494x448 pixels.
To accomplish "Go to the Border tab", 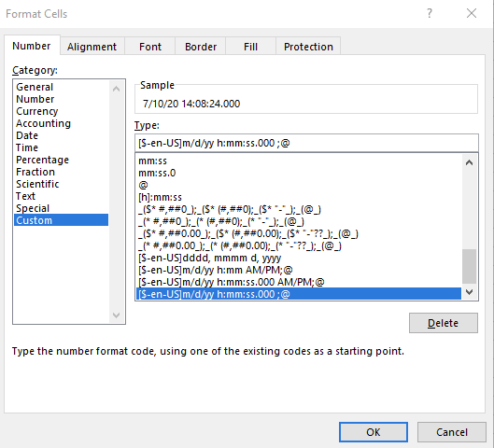I will (201, 47).
